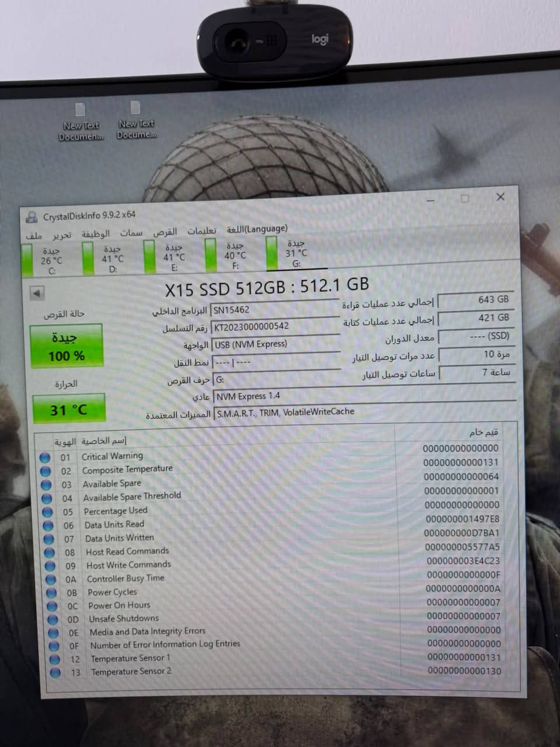Click raw value 000000001497E8
This screenshot has height=747, width=560.
pyautogui.click(x=463, y=519)
